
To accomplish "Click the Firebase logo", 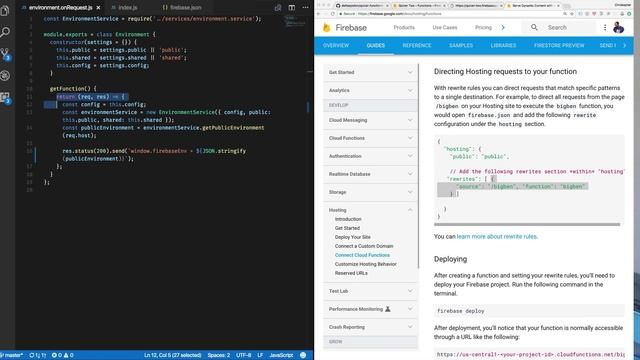I will coord(344,28).
